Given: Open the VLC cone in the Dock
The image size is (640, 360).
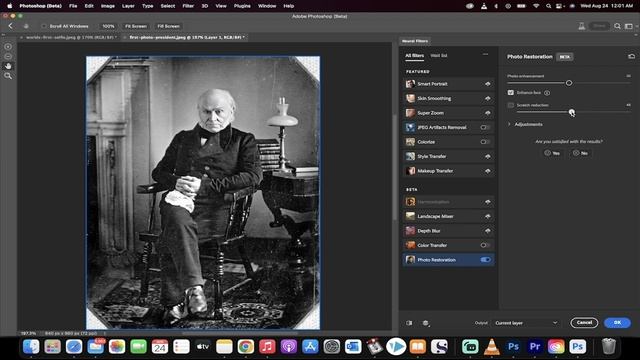Looking at the screenshot, I should point(492,347).
